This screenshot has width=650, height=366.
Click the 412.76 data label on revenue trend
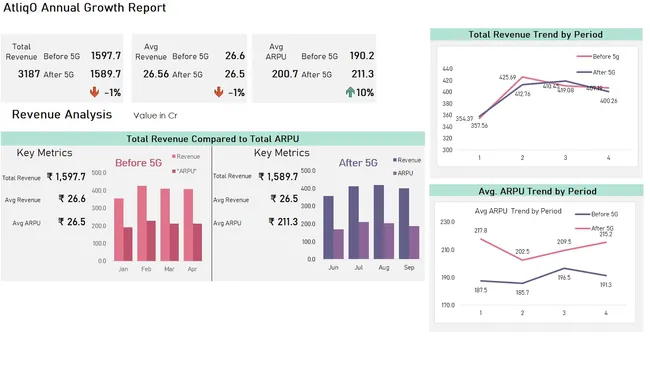coord(522,94)
